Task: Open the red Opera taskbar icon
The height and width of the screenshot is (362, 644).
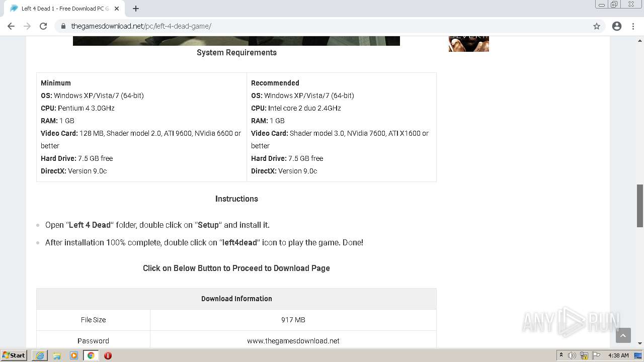Action: [108, 355]
